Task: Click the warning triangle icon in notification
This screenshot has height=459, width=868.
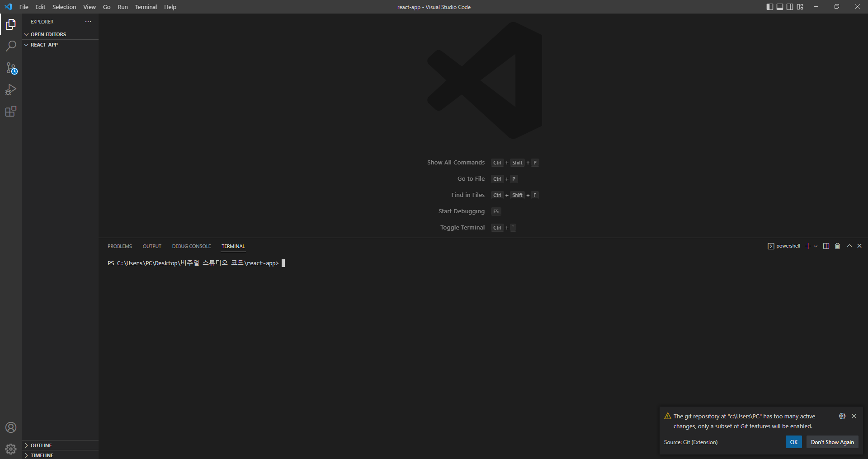Action: tap(668, 416)
